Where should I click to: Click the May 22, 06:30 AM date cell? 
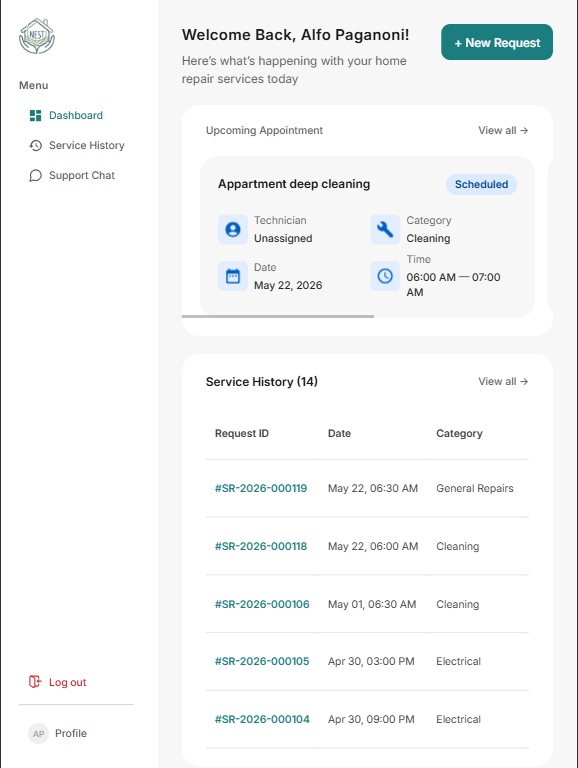tap(373, 488)
